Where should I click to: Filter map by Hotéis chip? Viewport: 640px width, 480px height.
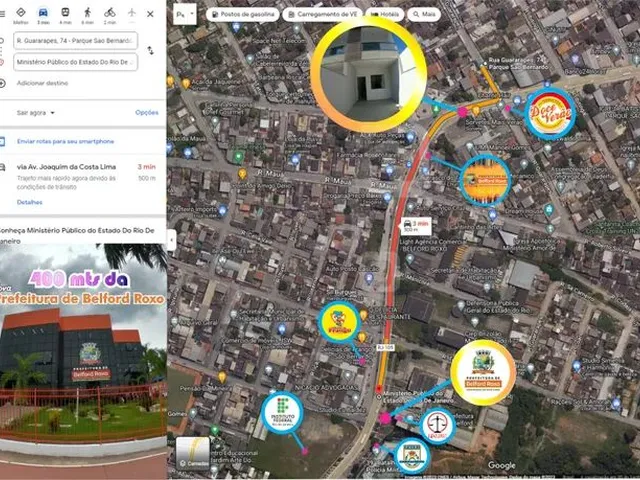pyautogui.click(x=384, y=14)
